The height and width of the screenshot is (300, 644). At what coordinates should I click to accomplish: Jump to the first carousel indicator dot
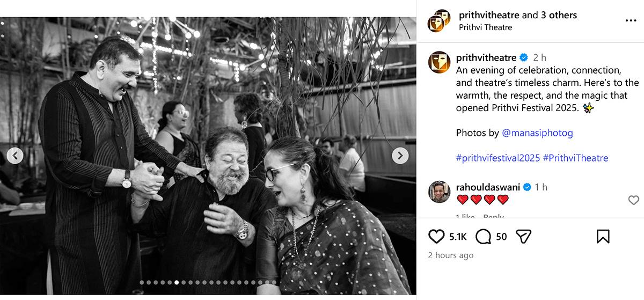point(142,282)
